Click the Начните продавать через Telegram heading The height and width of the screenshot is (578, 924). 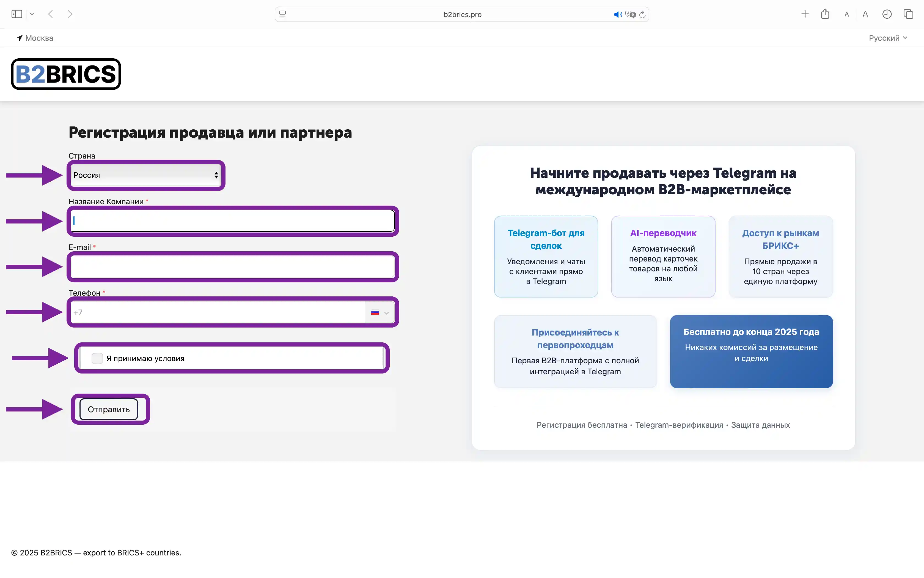coord(663,181)
